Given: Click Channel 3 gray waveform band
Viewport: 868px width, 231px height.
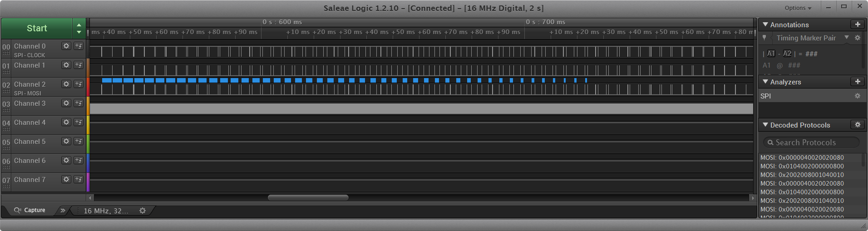Looking at the screenshot, I should pyautogui.click(x=421, y=108).
